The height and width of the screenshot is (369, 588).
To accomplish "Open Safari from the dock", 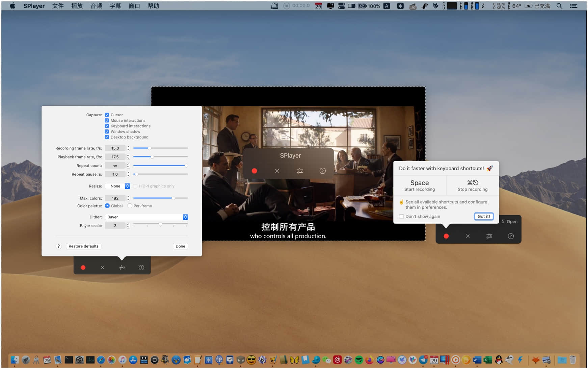I will (101, 360).
